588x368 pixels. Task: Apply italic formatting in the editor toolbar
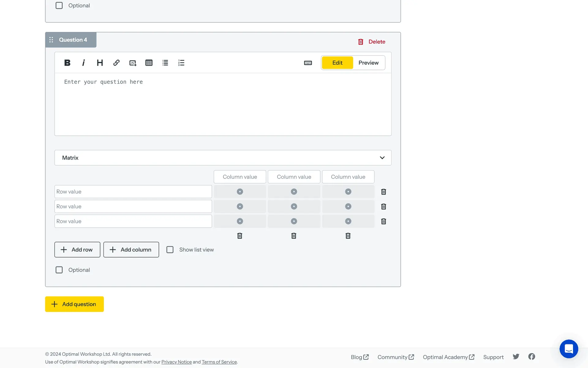pyautogui.click(x=83, y=63)
